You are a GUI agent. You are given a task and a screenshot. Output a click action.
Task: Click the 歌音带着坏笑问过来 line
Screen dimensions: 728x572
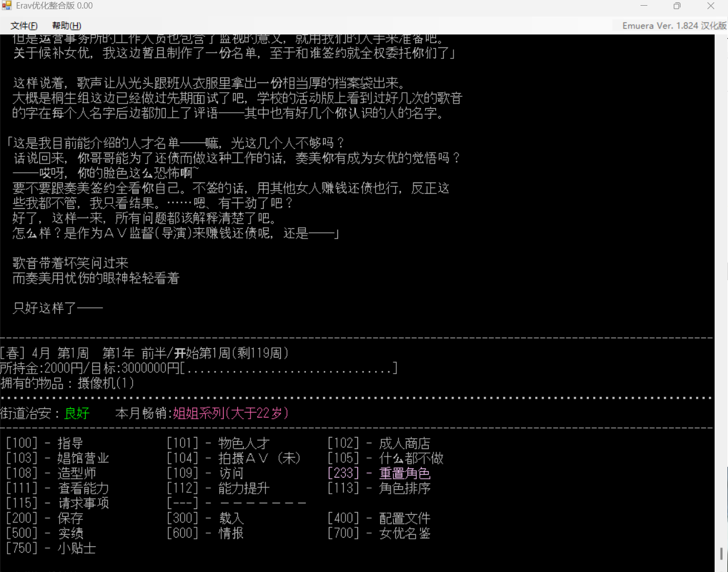click(70, 263)
